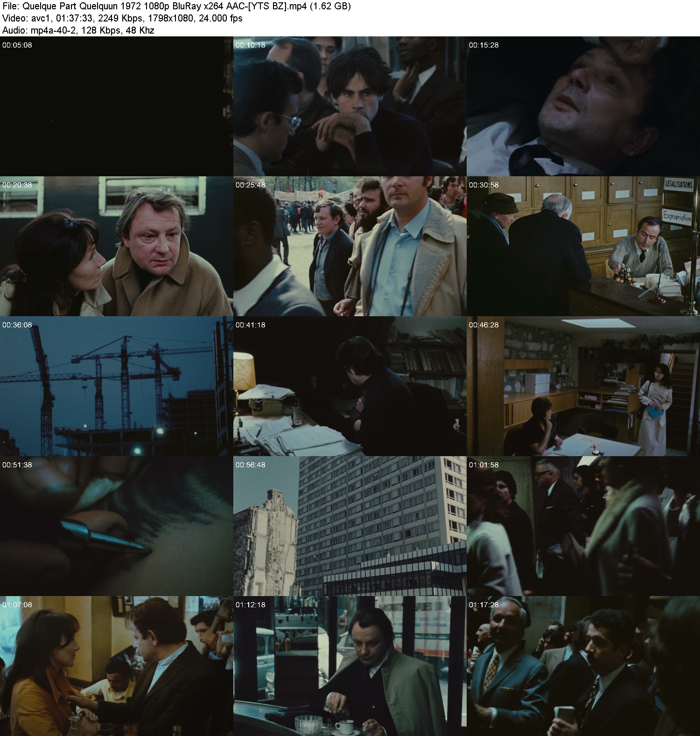Click the 00:10:18 timestamp label

[x=251, y=45]
